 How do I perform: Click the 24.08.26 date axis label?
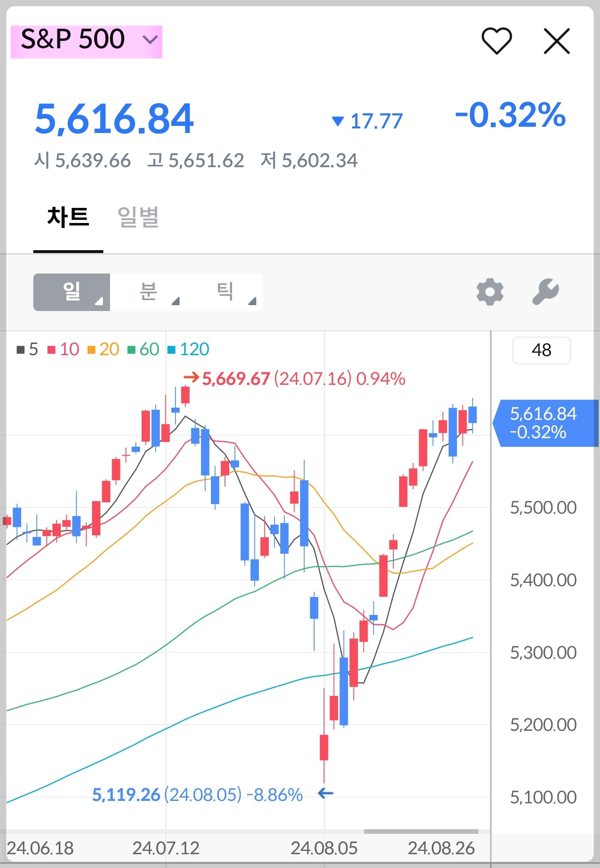tap(441, 848)
